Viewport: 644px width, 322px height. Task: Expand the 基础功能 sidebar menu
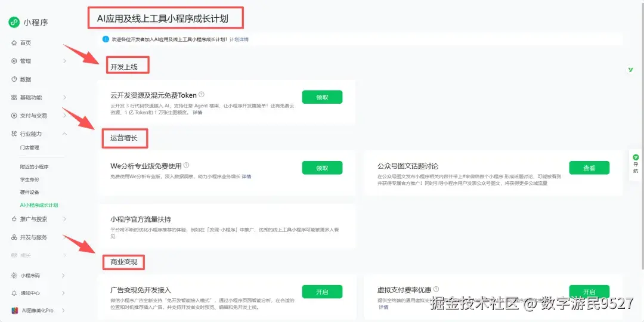coord(64,97)
